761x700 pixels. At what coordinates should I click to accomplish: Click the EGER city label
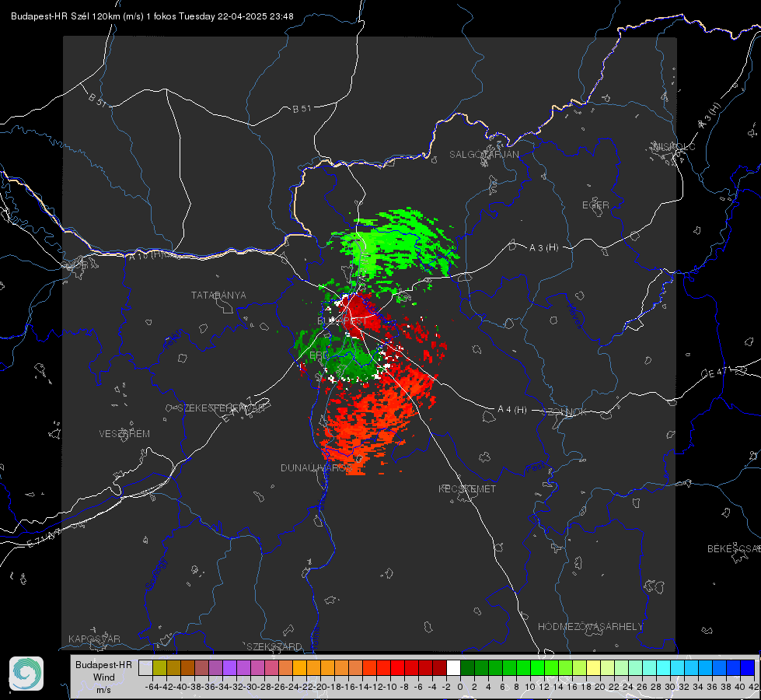click(595, 205)
